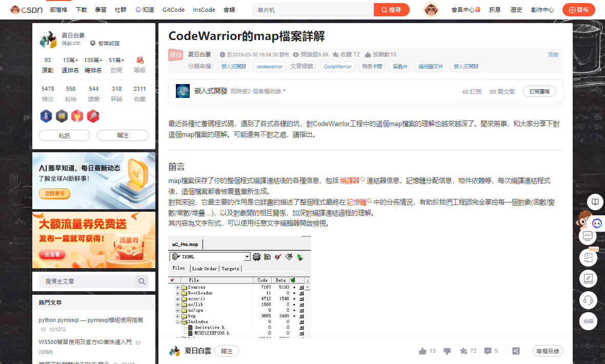Click the 按讚數15 thumbs-up in article info

(x=380, y=54)
